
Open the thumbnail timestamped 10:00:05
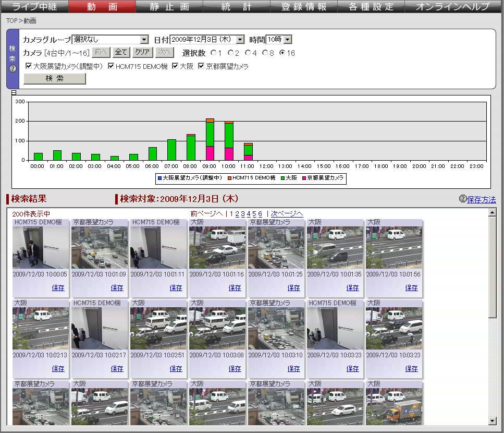[41, 247]
